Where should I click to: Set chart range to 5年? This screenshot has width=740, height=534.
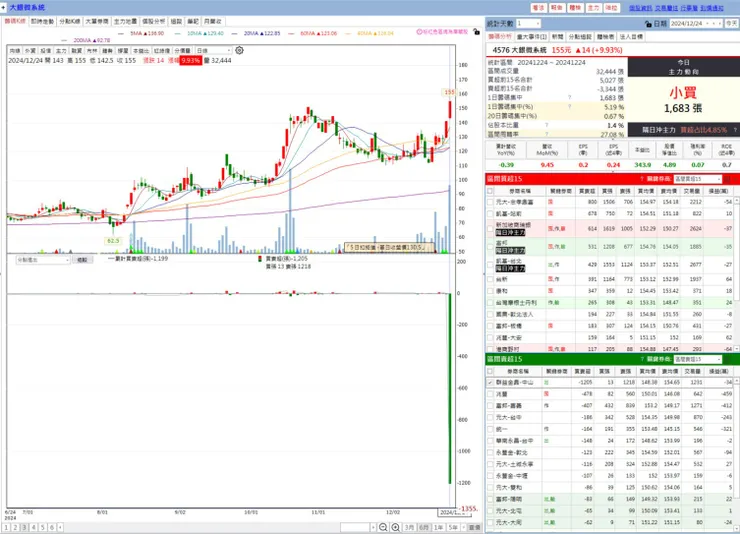pos(453,527)
